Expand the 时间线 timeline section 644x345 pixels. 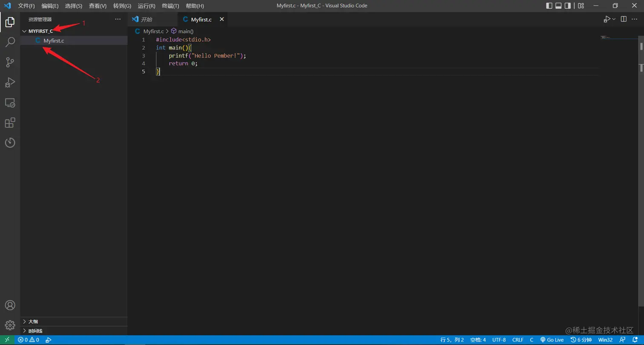74,331
